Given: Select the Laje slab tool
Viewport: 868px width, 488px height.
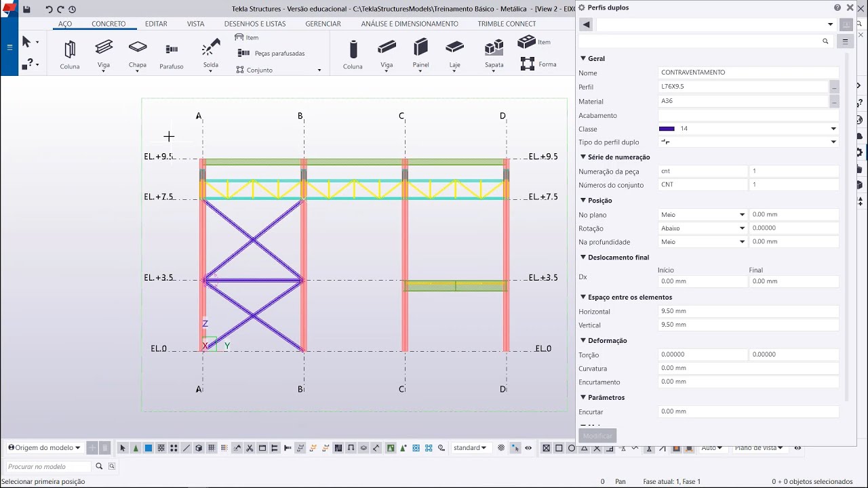Looking at the screenshot, I should [455, 54].
